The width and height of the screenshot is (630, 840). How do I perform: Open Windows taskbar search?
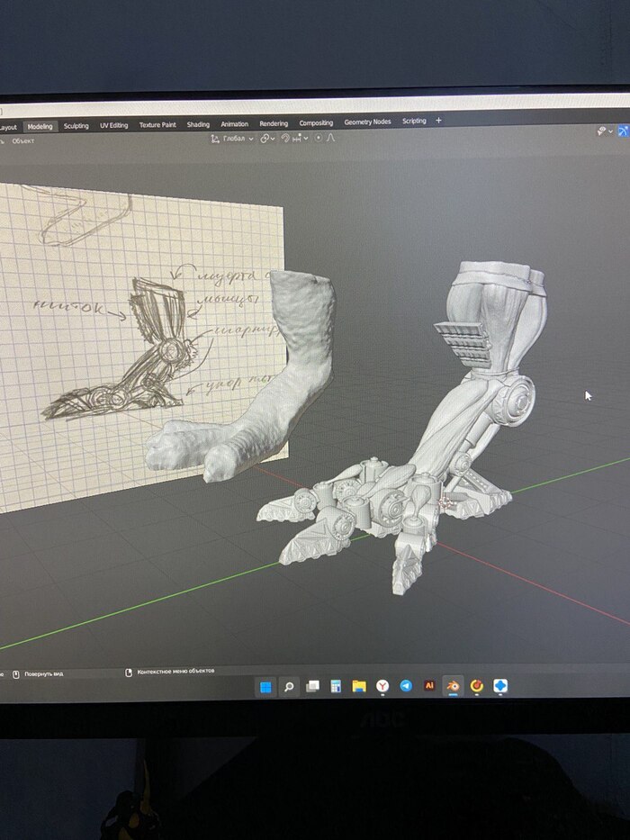point(289,687)
